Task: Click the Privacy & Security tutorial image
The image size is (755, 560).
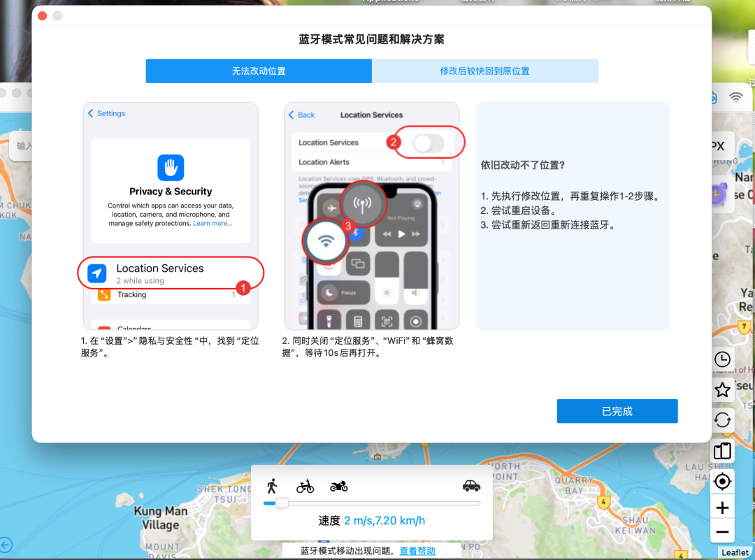Action: (x=171, y=216)
